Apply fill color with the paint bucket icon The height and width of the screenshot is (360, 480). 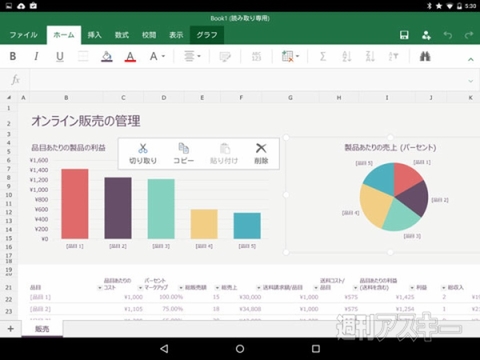(107, 57)
